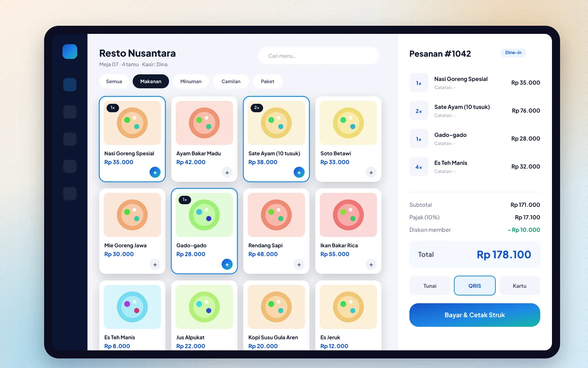Image resolution: width=588 pixels, height=368 pixels.
Task: Add Ayam Bakar Madu using plus icon
Action: pos(227,172)
